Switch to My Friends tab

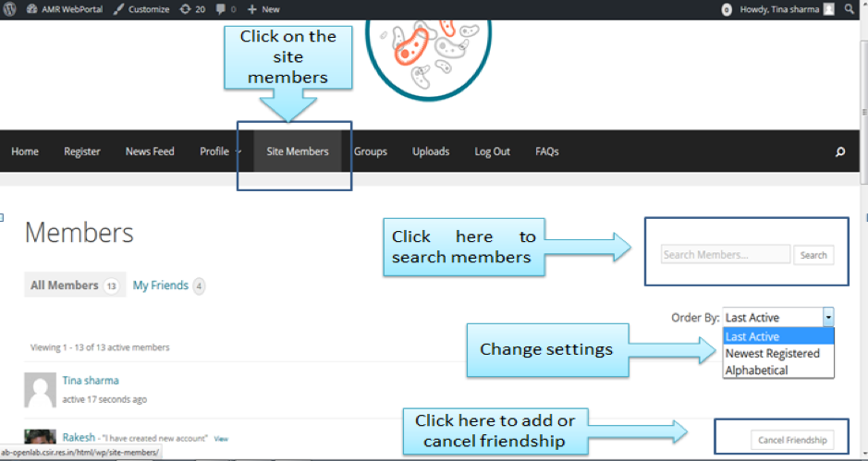tap(161, 285)
